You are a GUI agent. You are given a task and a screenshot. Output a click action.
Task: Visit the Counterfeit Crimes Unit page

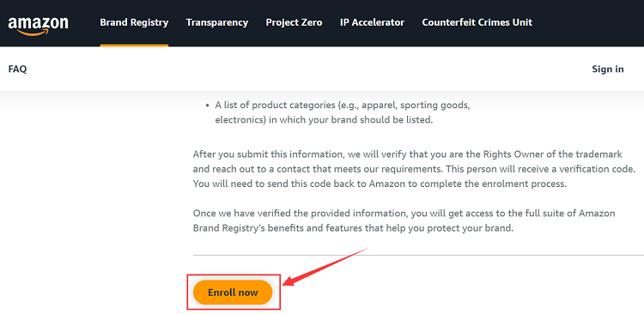[x=477, y=22]
